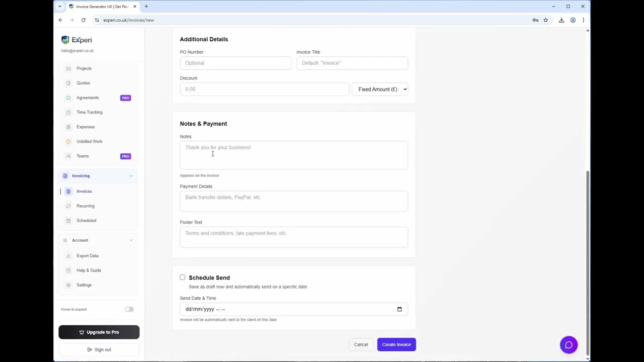Click the Invoice Title input field
The width and height of the screenshot is (644, 362).
coord(352,63)
